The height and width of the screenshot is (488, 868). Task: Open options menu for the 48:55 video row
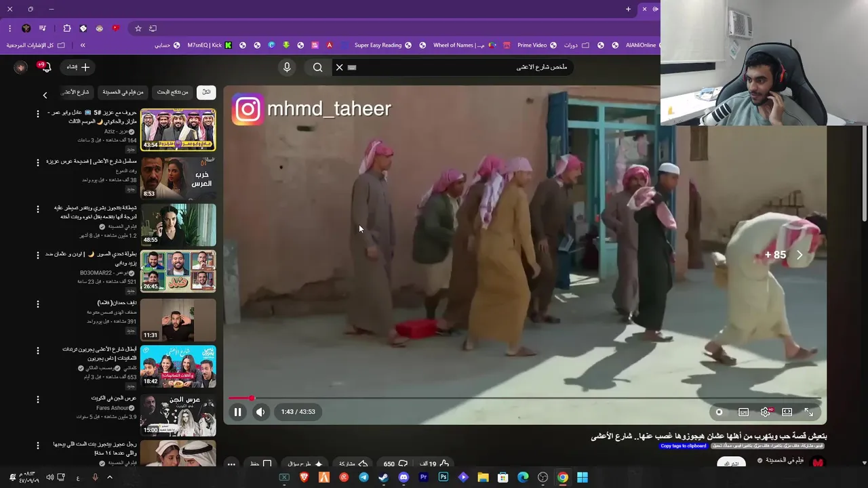click(x=38, y=209)
